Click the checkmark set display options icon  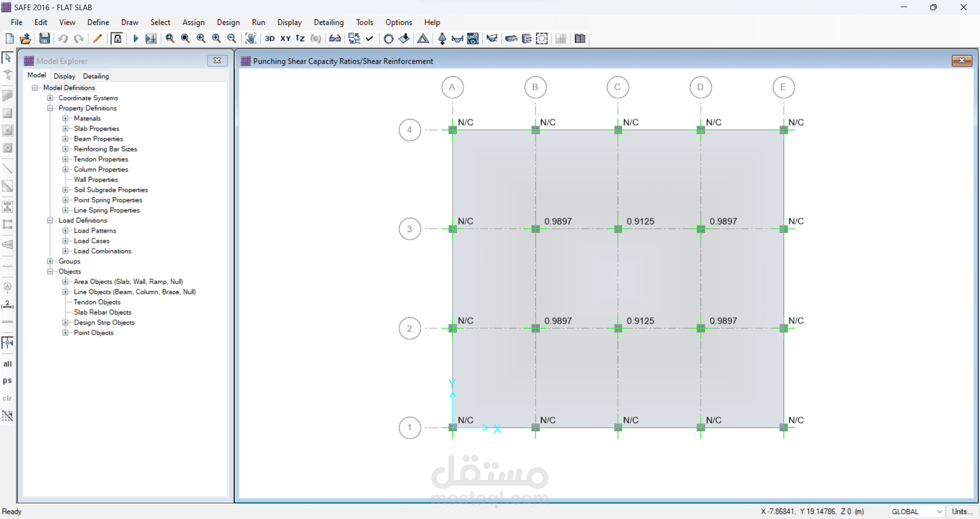370,38
